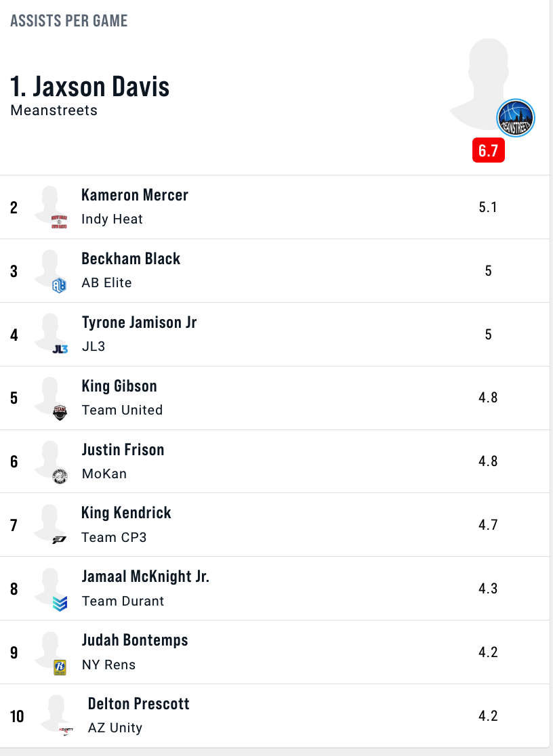Open Kameron Mercer player name link
553x756 pixels.
(x=135, y=195)
